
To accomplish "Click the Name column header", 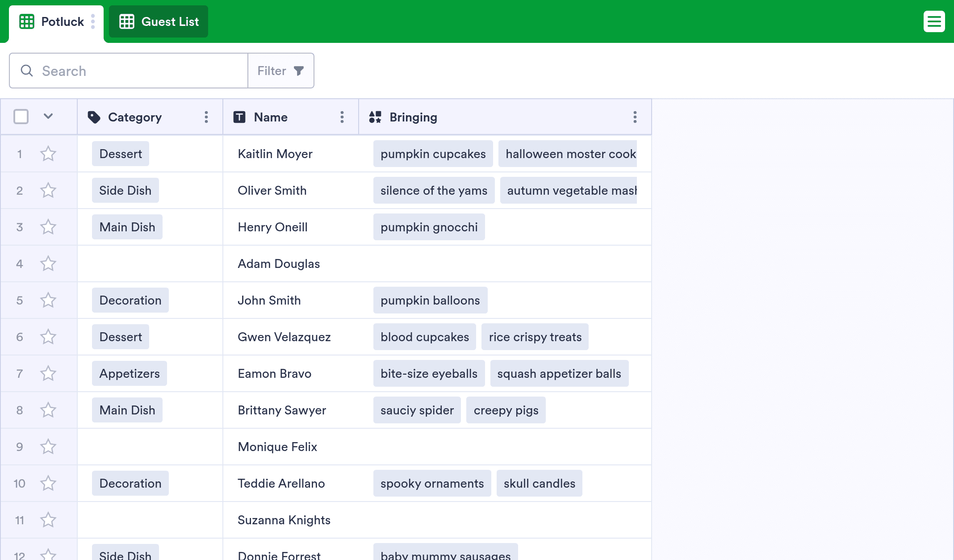I will coord(291,117).
